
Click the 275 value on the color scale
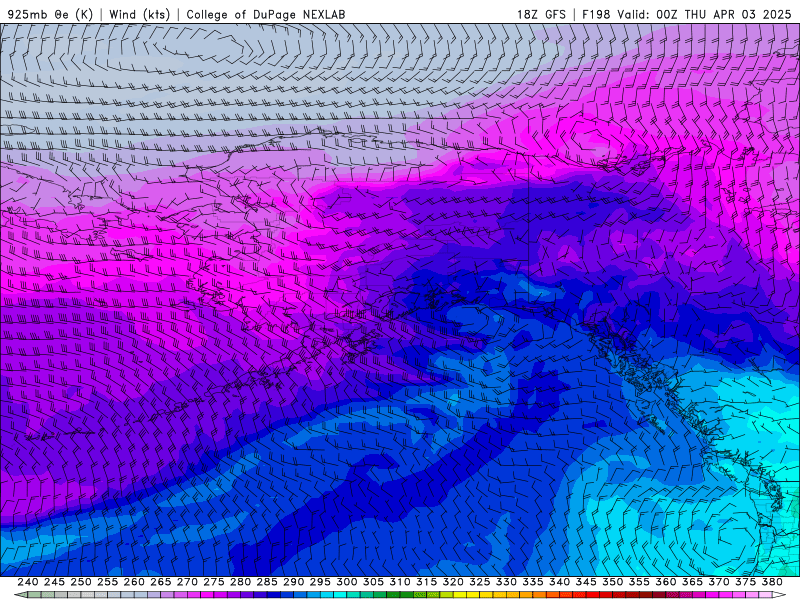click(x=214, y=582)
